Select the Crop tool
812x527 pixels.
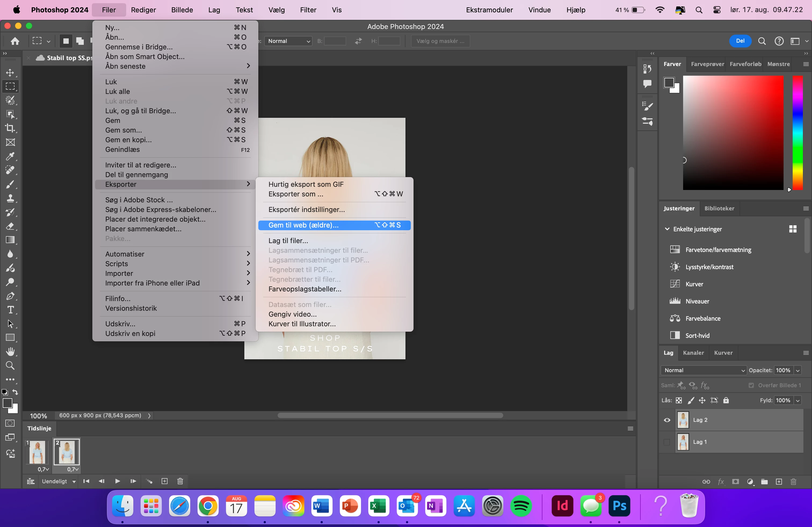pos(10,128)
